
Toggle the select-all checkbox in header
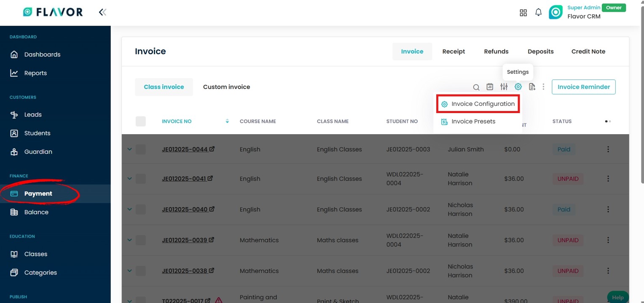pyautogui.click(x=141, y=122)
